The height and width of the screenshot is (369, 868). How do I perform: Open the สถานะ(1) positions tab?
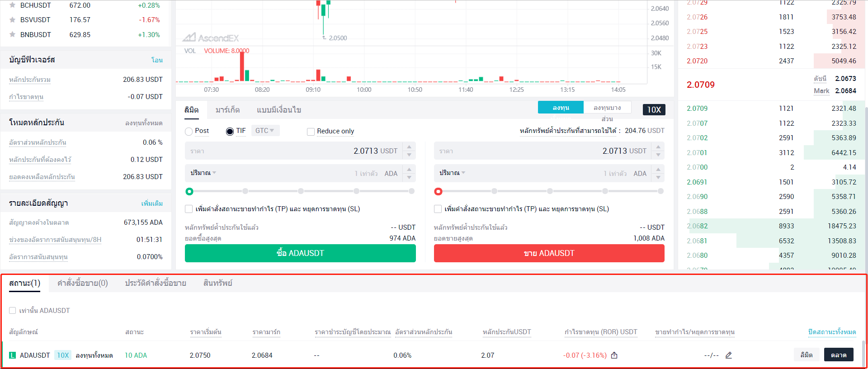25,283
